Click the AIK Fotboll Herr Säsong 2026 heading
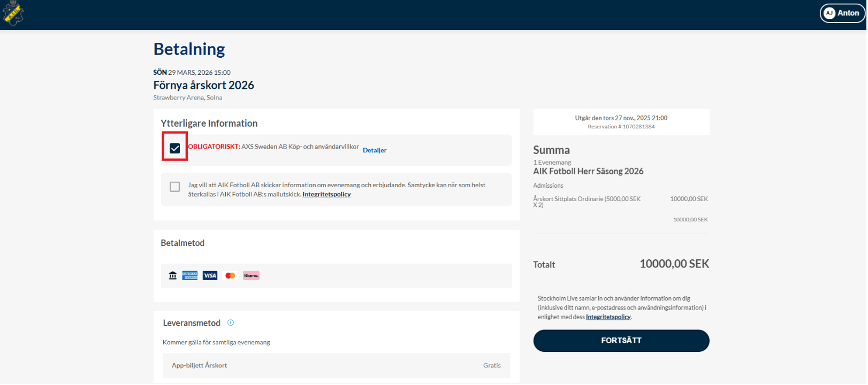The image size is (868, 385). [x=588, y=172]
